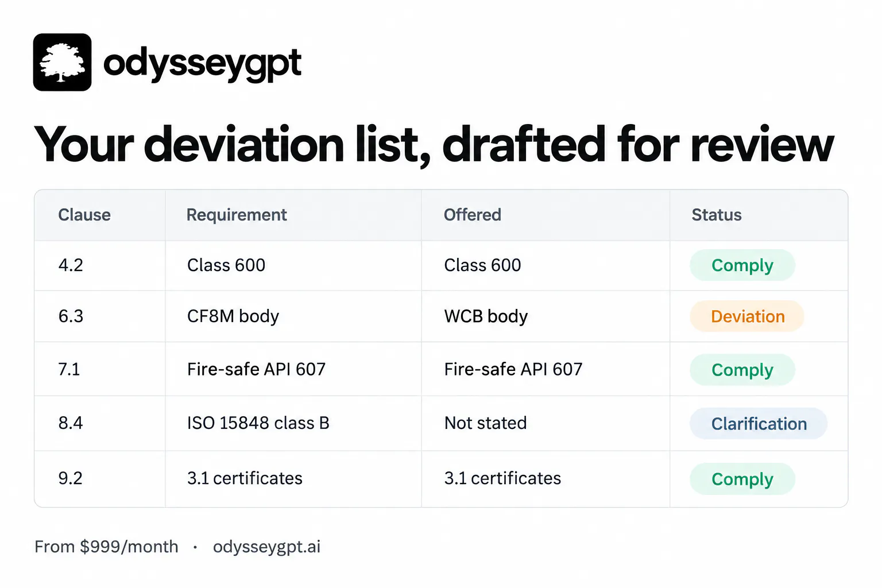Click the Status column header
882x588 pixels.
tap(717, 215)
